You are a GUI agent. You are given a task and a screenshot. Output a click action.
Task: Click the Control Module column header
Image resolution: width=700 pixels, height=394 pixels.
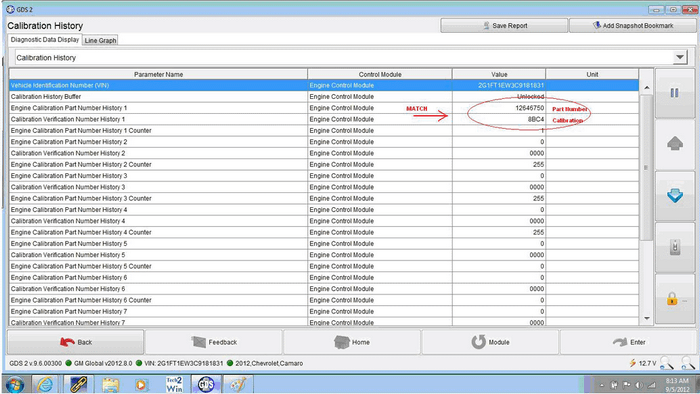point(380,75)
